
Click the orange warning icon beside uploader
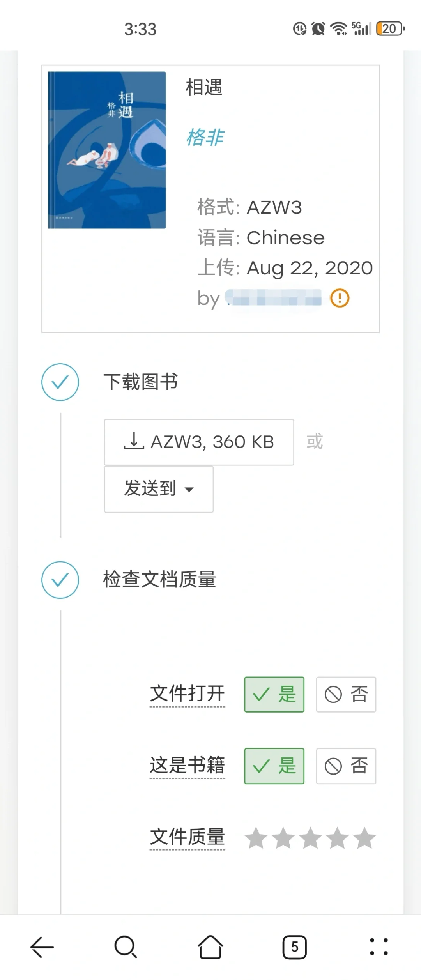pyautogui.click(x=340, y=298)
